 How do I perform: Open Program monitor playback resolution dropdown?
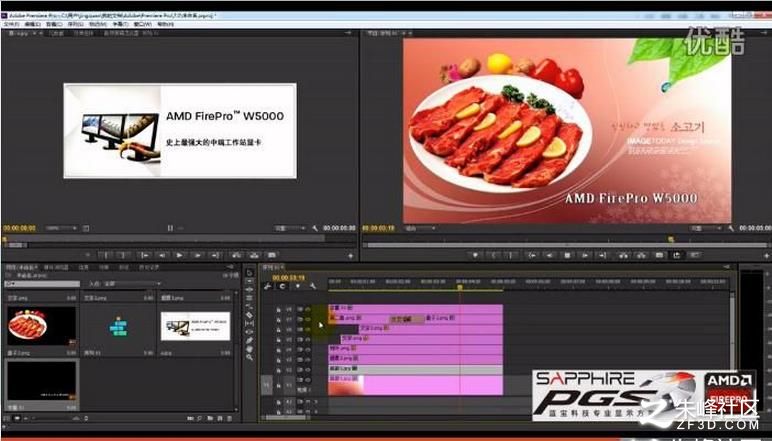pos(706,228)
